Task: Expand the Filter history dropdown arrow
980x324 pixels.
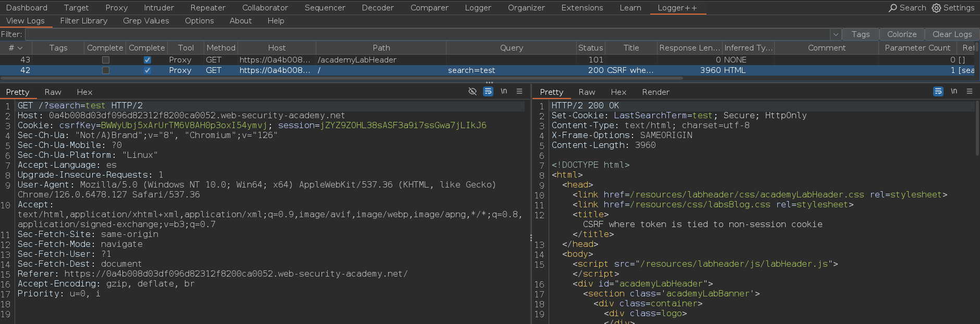Action: [x=836, y=34]
